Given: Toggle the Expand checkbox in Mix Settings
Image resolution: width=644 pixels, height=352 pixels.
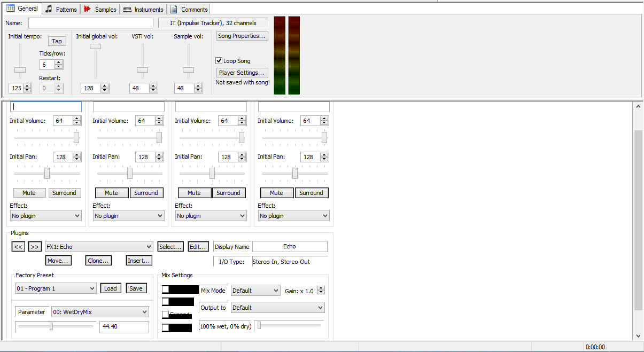Looking at the screenshot, I should pyautogui.click(x=165, y=315).
